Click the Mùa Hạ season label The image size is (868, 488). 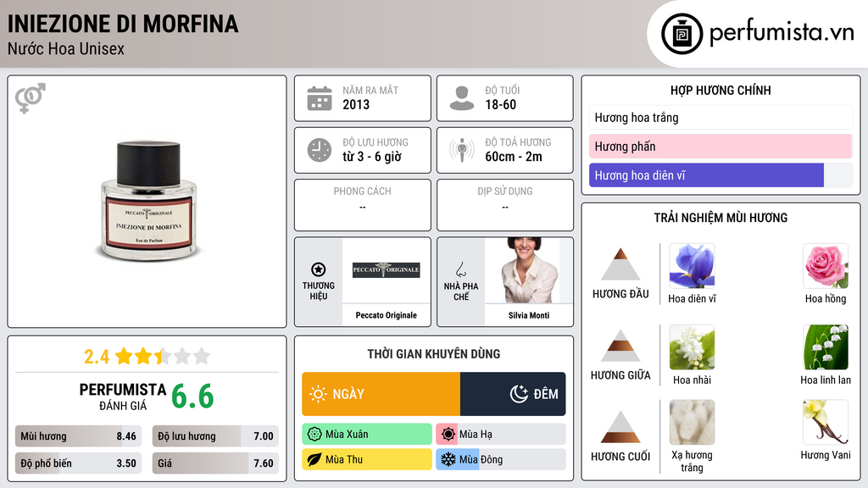coord(476,435)
